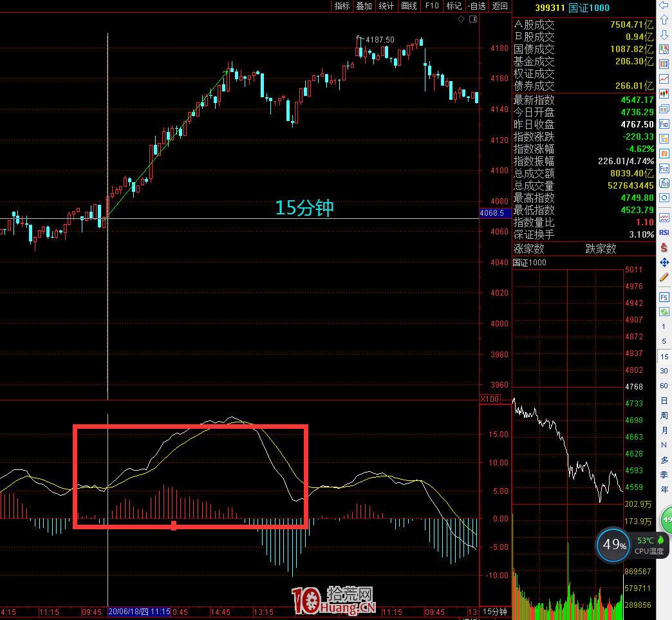Open the 标记 mark menu
The image size is (672, 620).
pyautogui.click(x=454, y=6)
